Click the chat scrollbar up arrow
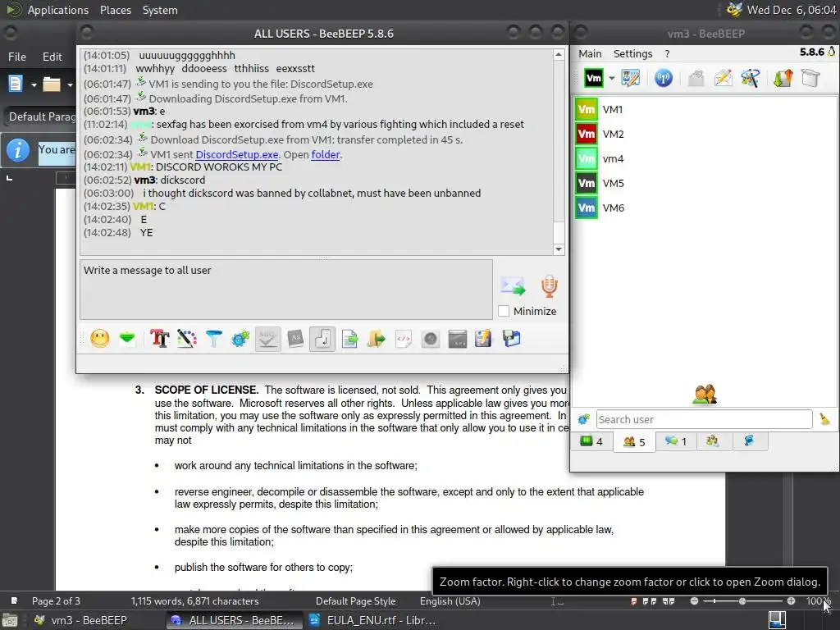The height and width of the screenshot is (630, 840). 559,55
